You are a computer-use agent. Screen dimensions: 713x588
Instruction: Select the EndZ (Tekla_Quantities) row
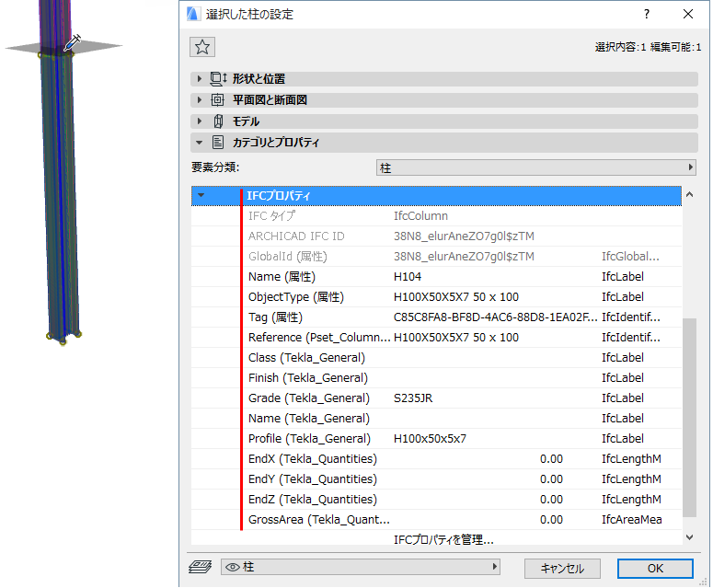pos(436,500)
